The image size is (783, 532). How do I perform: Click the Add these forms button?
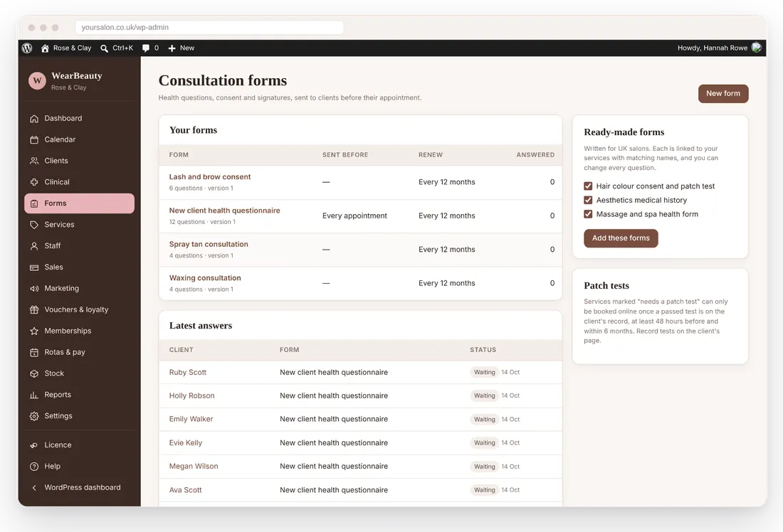tap(621, 238)
